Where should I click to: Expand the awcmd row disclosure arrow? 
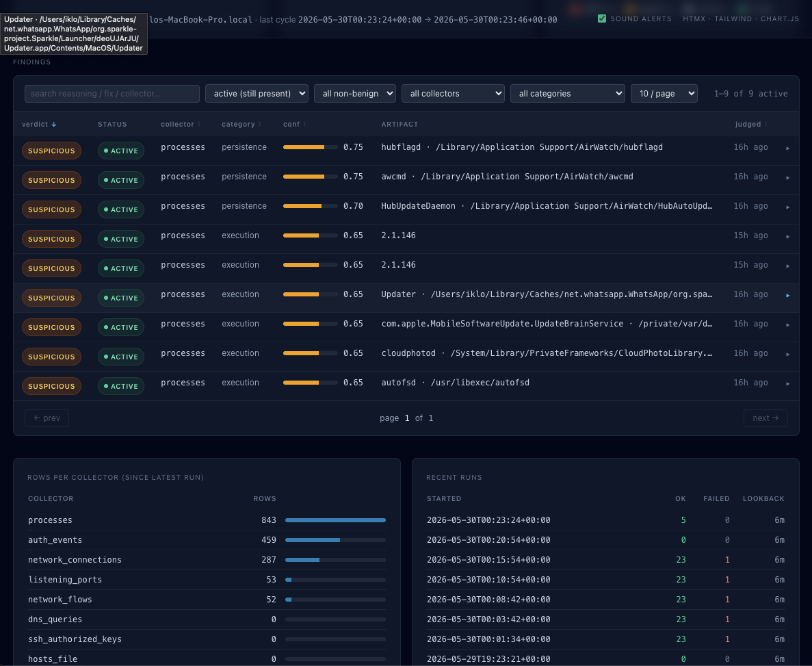(787, 178)
